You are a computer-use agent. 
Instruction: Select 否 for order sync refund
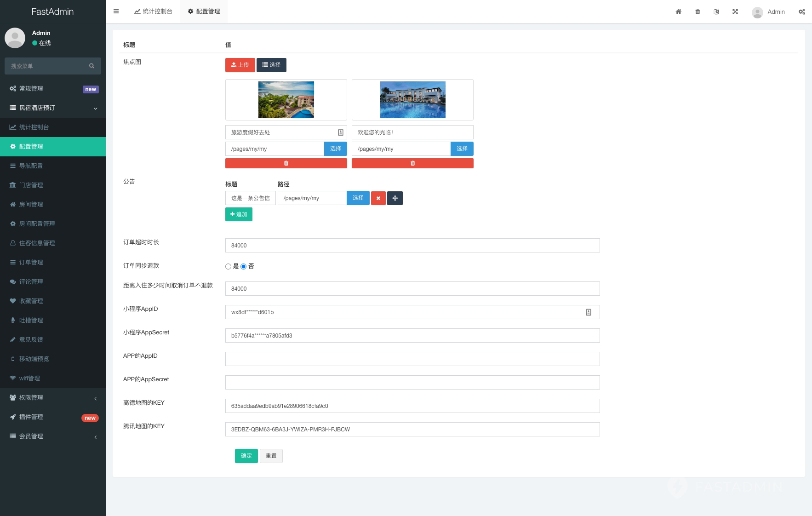244,267
